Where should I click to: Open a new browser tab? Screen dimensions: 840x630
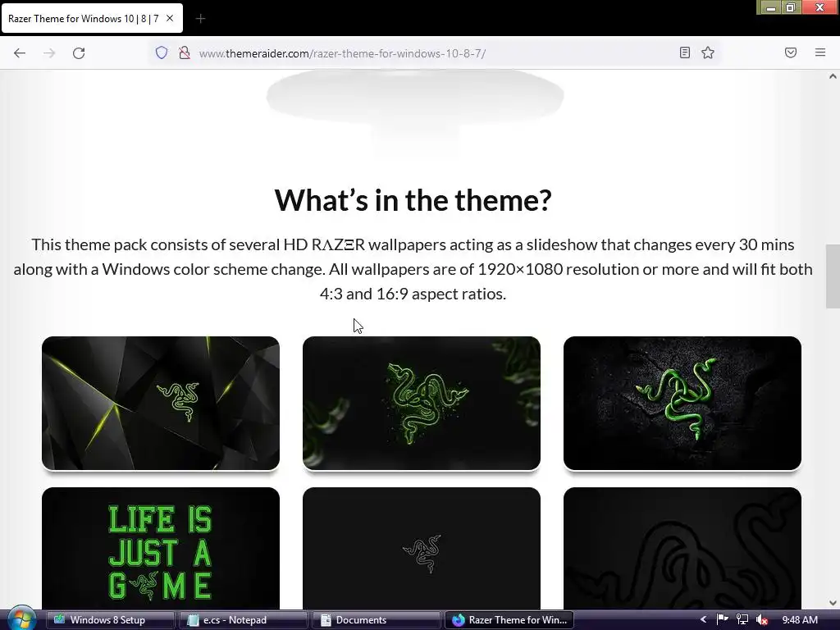click(200, 19)
